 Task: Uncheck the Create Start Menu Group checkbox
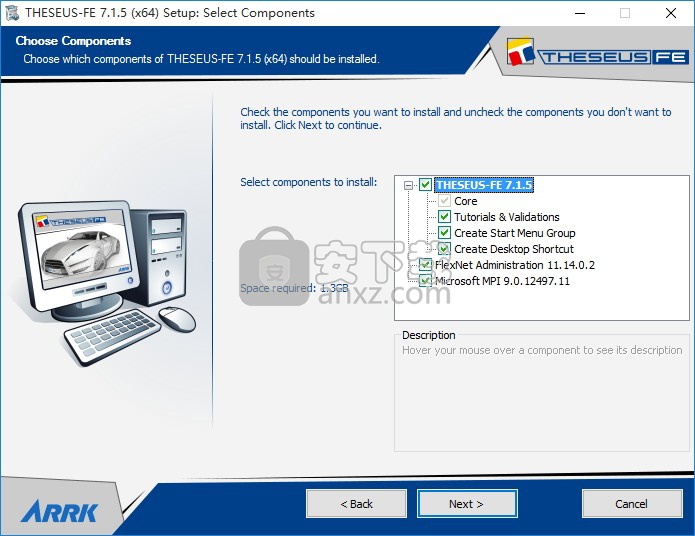(444, 233)
